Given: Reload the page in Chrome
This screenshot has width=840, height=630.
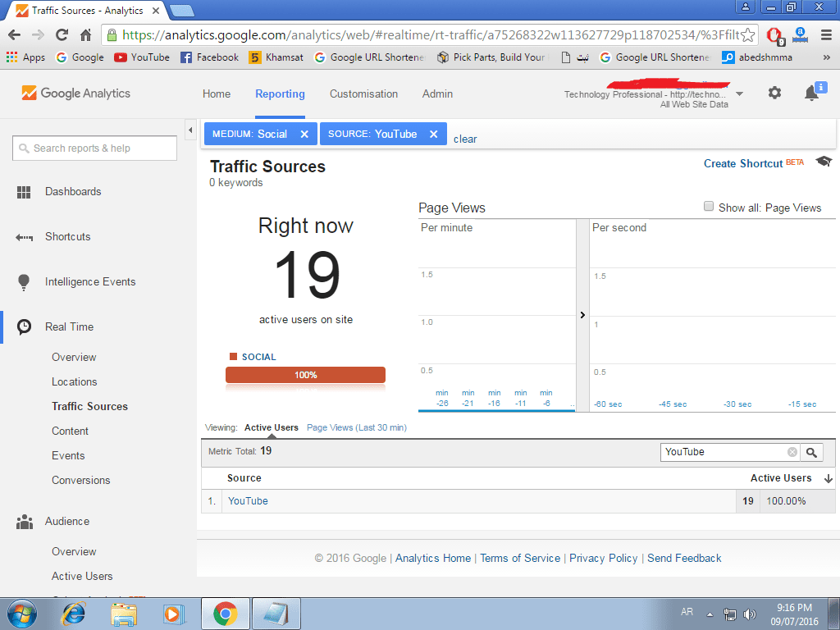Looking at the screenshot, I should point(62,34).
